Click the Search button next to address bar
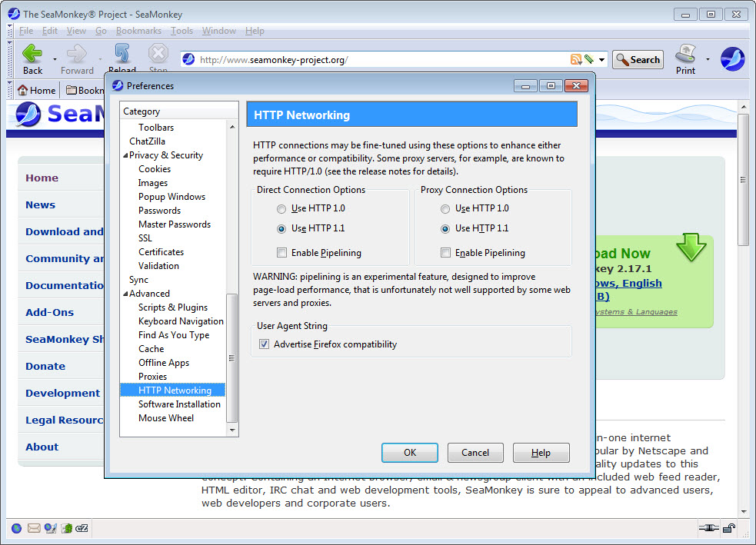The height and width of the screenshot is (545, 756). click(638, 60)
